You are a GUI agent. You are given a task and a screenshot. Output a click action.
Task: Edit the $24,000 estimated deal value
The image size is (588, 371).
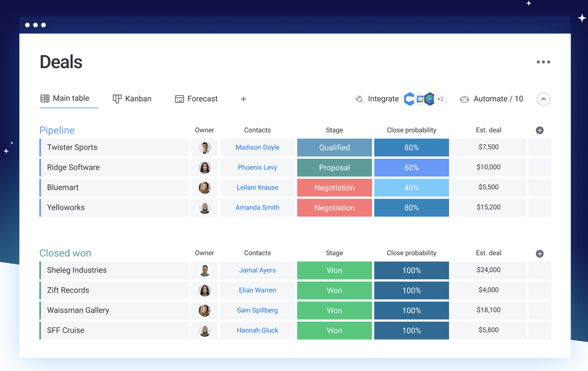[x=488, y=270]
